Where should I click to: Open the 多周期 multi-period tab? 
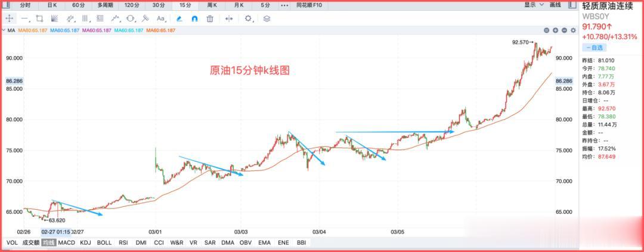point(105,5)
